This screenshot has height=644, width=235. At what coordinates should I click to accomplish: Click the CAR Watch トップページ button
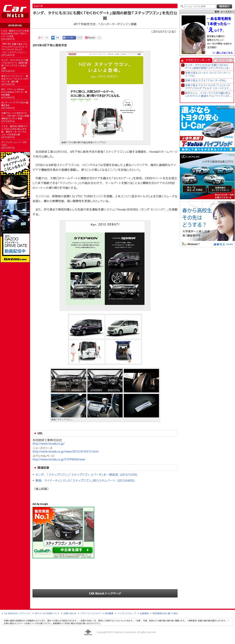(x=105, y=593)
